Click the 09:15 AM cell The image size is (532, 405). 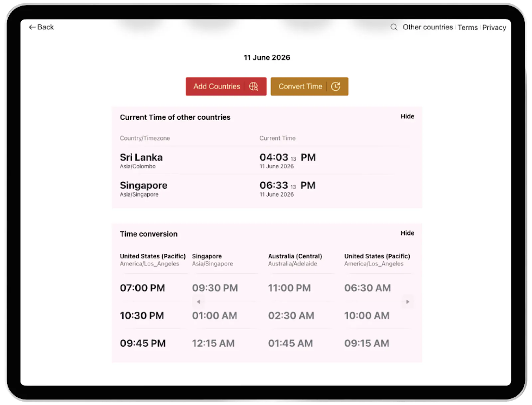click(x=367, y=343)
